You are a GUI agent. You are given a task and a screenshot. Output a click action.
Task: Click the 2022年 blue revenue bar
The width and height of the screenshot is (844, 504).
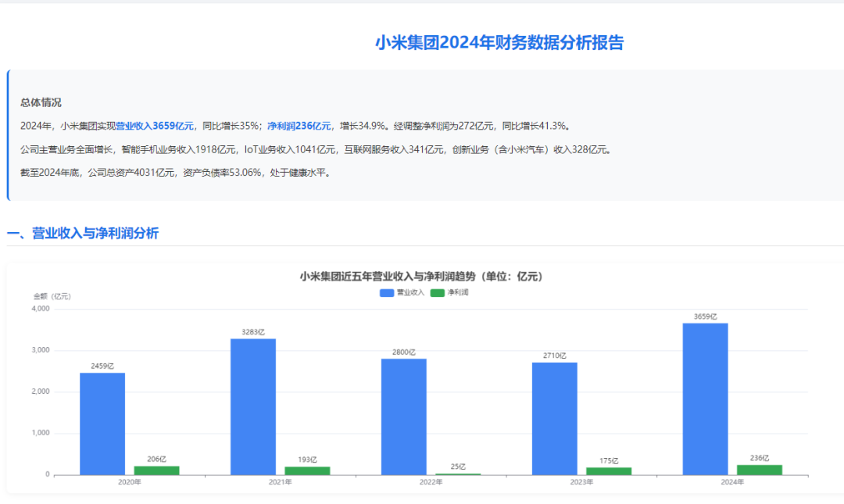point(404,416)
